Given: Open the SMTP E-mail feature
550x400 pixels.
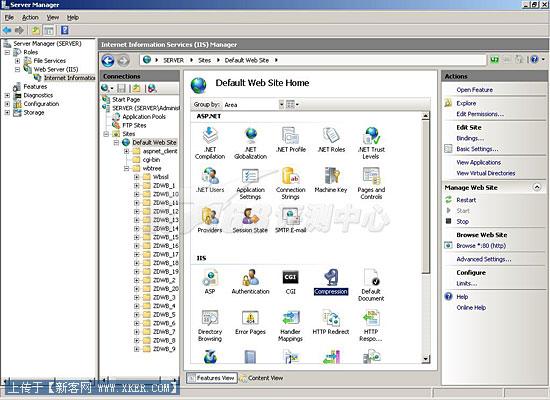Looking at the screenshot, I should point(291,220).
